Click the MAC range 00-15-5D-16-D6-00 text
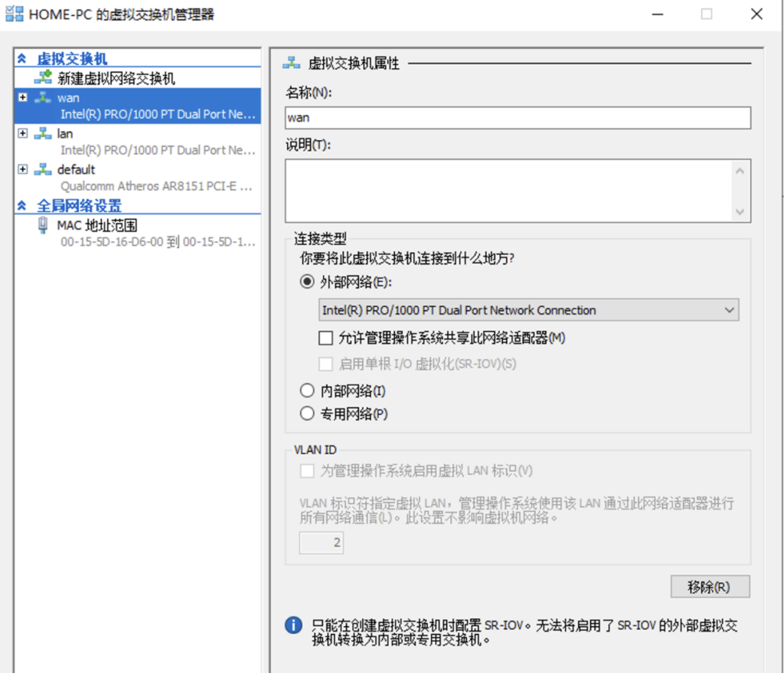 pyautogui.click(x=158, y=242)
